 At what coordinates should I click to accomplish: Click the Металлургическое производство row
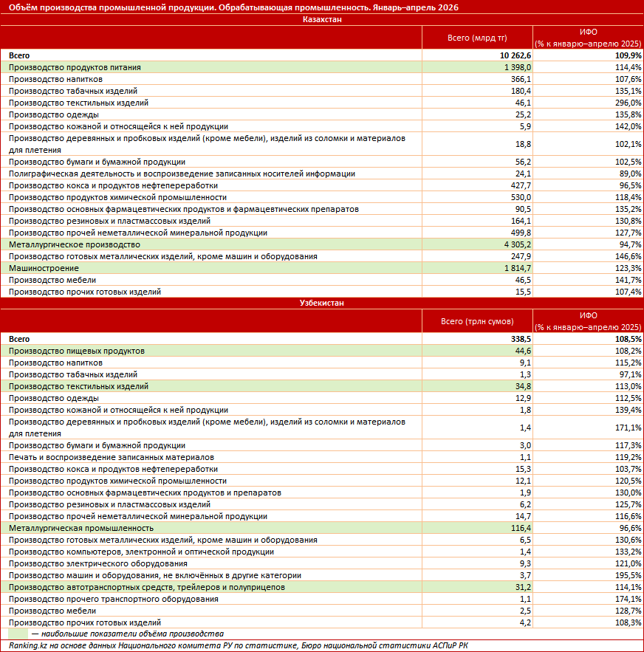coord(322,244)
